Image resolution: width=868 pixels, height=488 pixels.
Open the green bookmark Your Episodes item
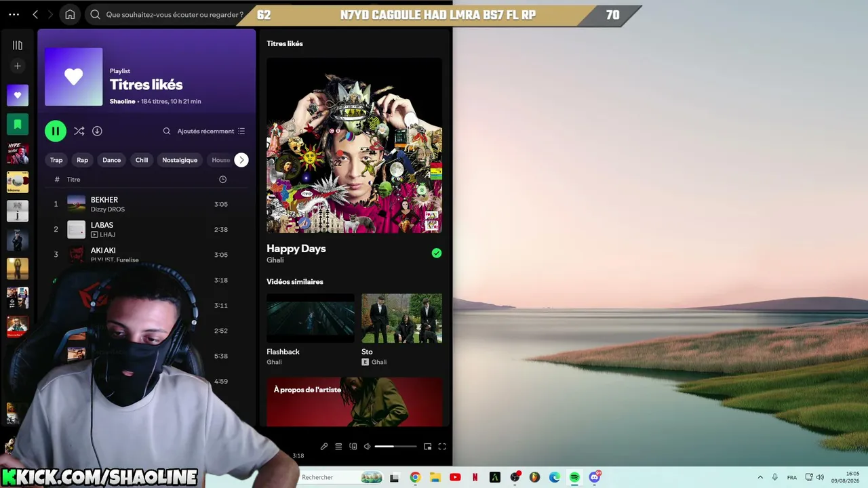18,125
